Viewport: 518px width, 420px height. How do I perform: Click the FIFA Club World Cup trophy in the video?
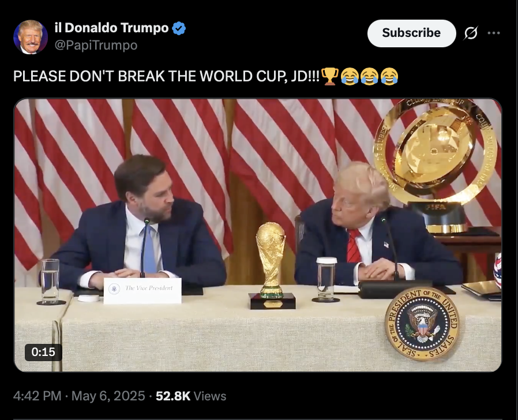[436, 165]
